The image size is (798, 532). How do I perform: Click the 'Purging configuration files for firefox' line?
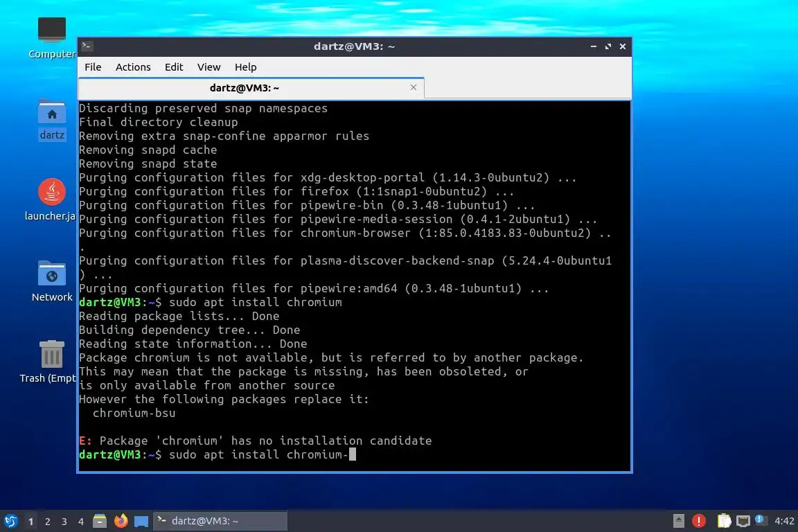(296, 191)
